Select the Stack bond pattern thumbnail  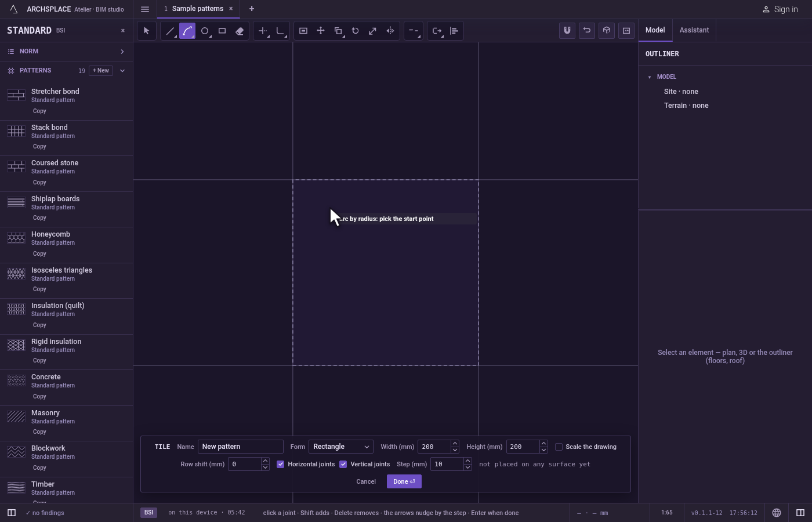[x=16, y=131]
